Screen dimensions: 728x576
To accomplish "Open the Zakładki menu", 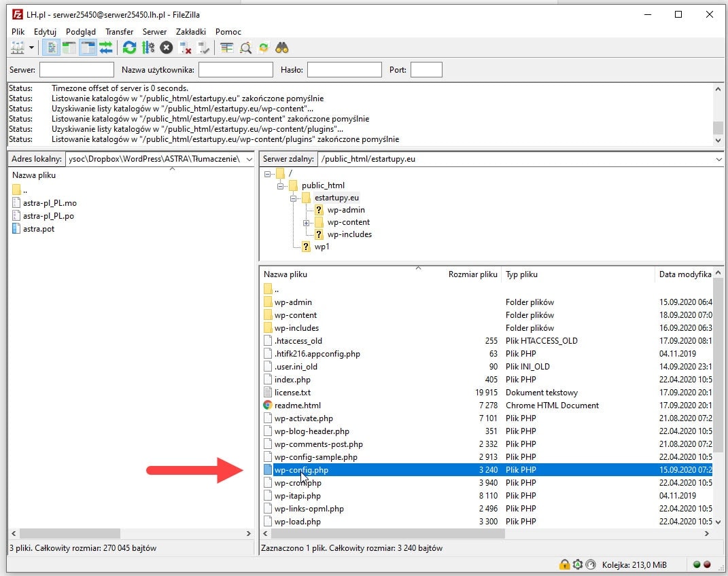I will [191, 31].
